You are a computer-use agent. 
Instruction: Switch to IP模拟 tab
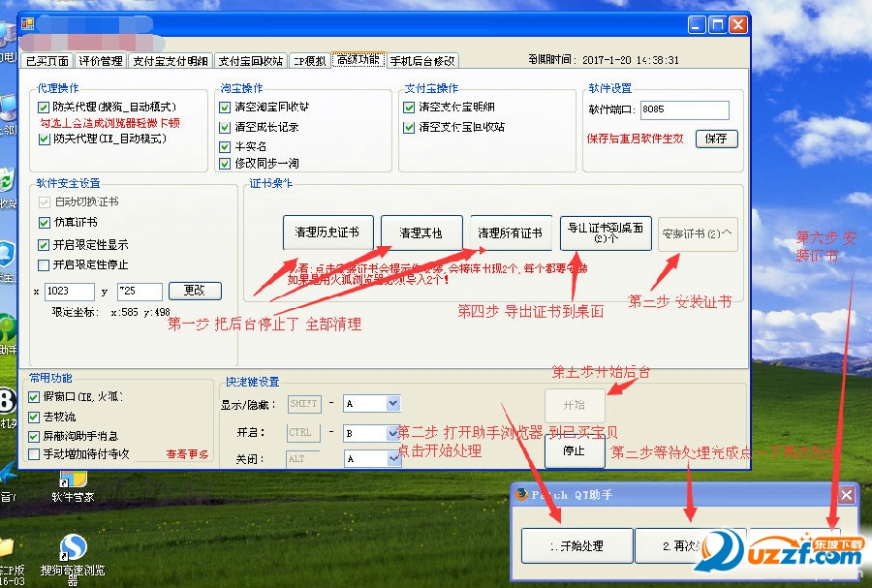point(310,61)
